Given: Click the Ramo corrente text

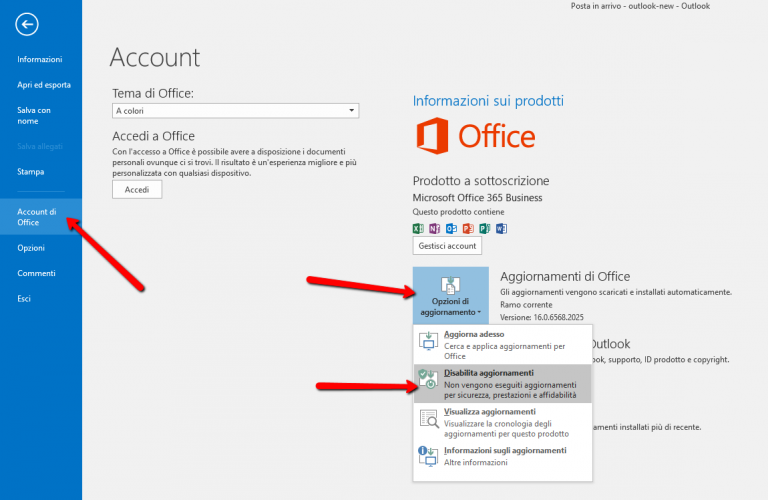Looking at the screenshot, I should pyautogui.click(x=526, y=305).
